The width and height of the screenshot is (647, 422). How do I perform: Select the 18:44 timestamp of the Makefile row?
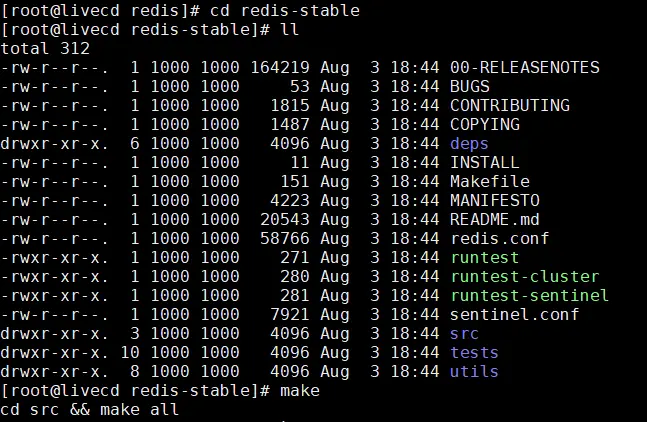[415, 181]
